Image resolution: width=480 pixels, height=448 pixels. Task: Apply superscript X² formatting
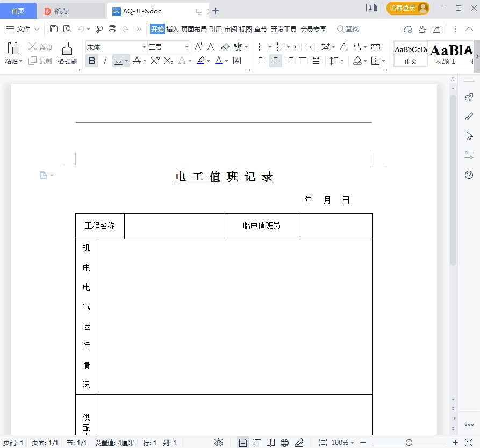[155, 61]
